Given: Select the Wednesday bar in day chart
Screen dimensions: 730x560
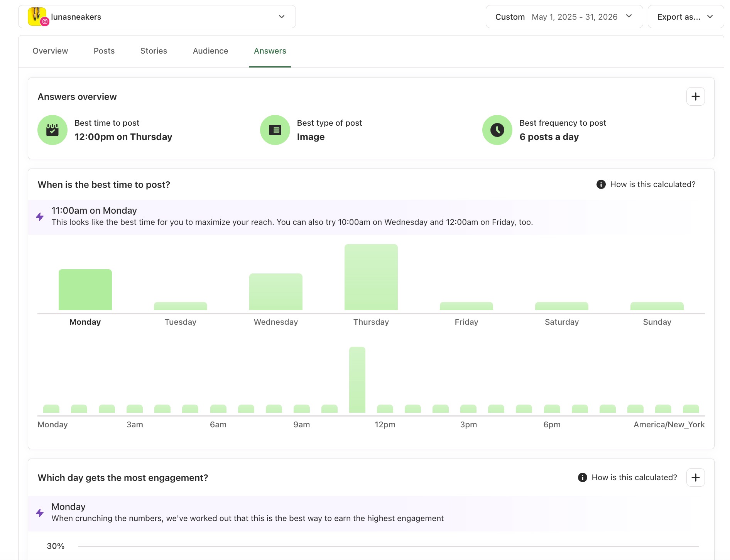Looking at the screenshot, I should point(276,292).
